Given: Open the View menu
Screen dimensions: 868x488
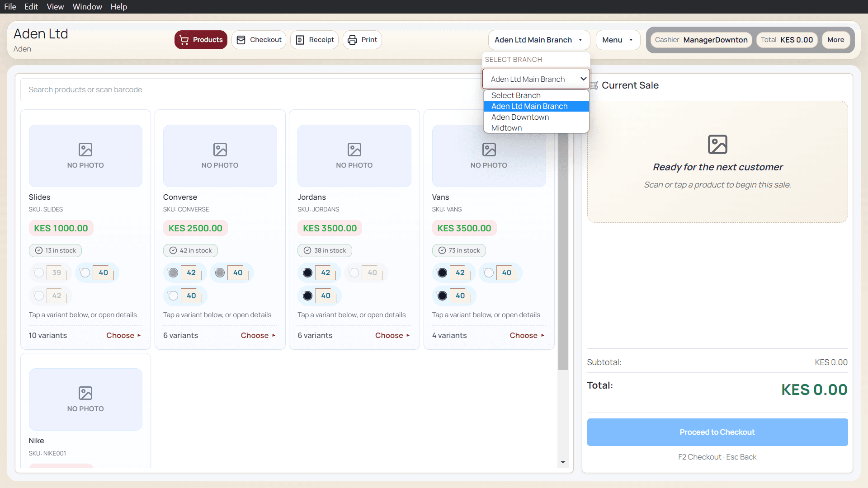Looking at the screenshot, I should tap(55, 7).
